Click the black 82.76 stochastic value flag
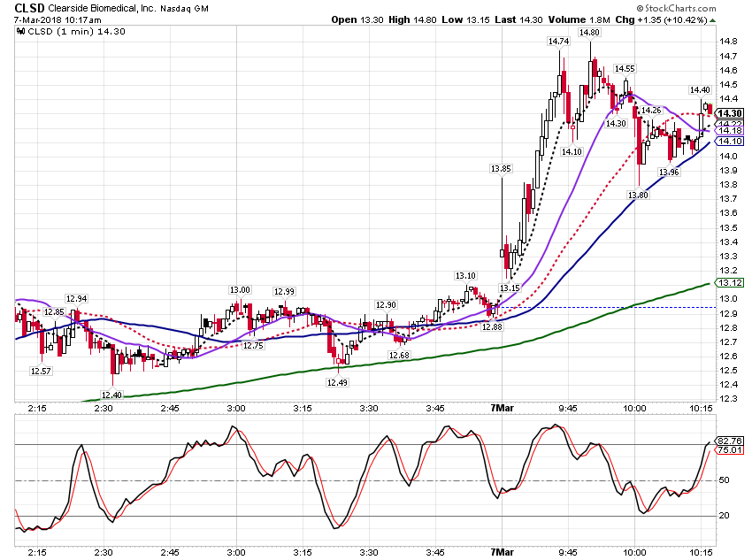Screen dimensions: 752x560 [730, 441]
